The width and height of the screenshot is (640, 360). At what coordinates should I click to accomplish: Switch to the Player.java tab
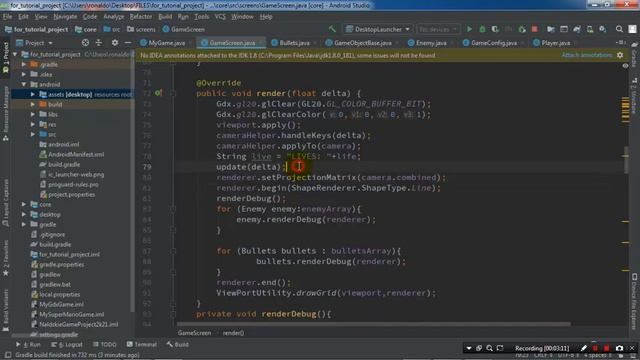(x=556, y=42)
